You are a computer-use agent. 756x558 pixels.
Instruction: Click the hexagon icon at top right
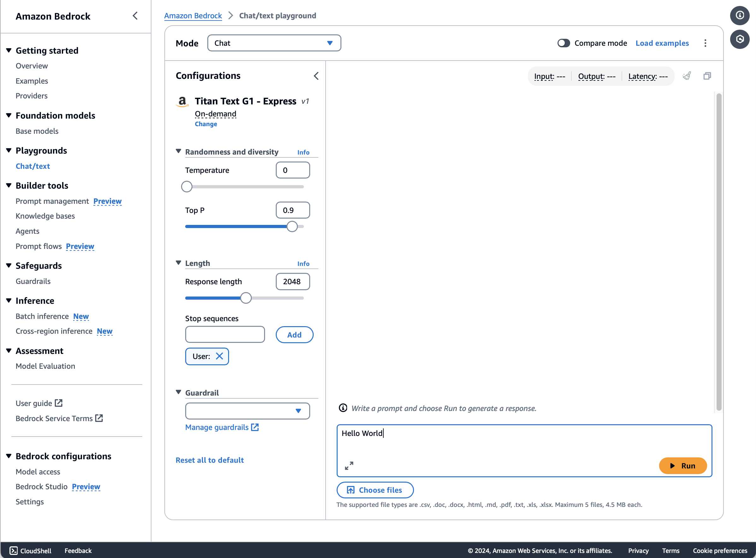[740, 39]
